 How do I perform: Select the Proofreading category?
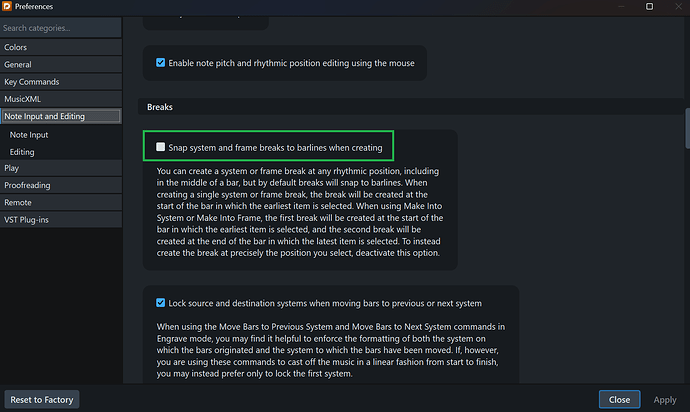point(27,185)
